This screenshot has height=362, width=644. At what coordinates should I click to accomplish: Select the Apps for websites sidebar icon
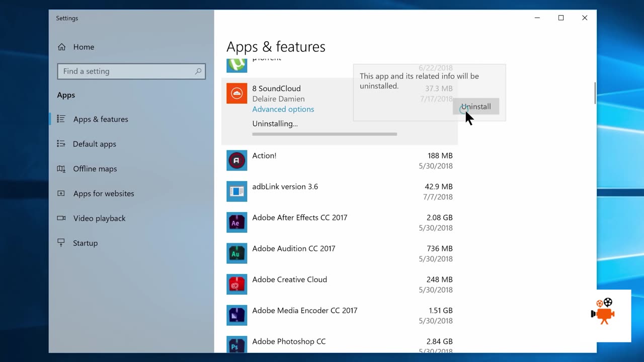pyautogui.click(x=61, y=194)
